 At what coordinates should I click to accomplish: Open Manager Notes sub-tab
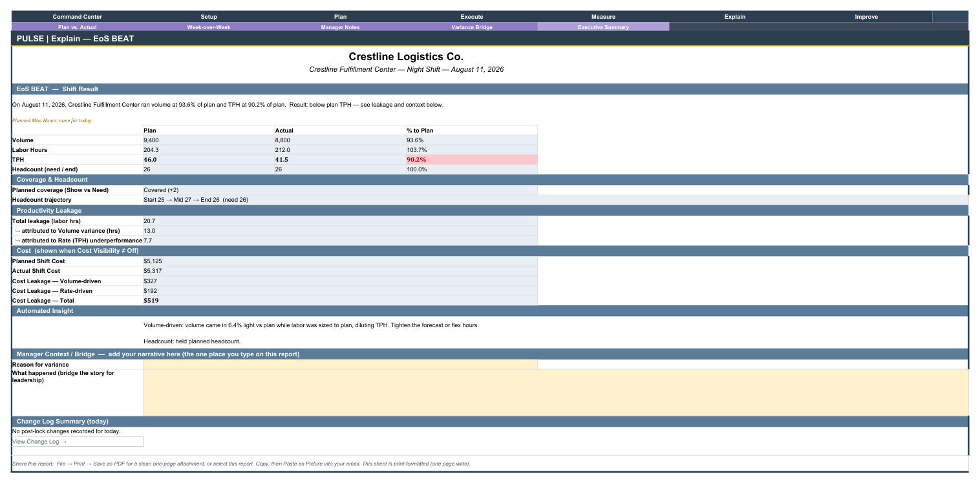pos(340,27)
